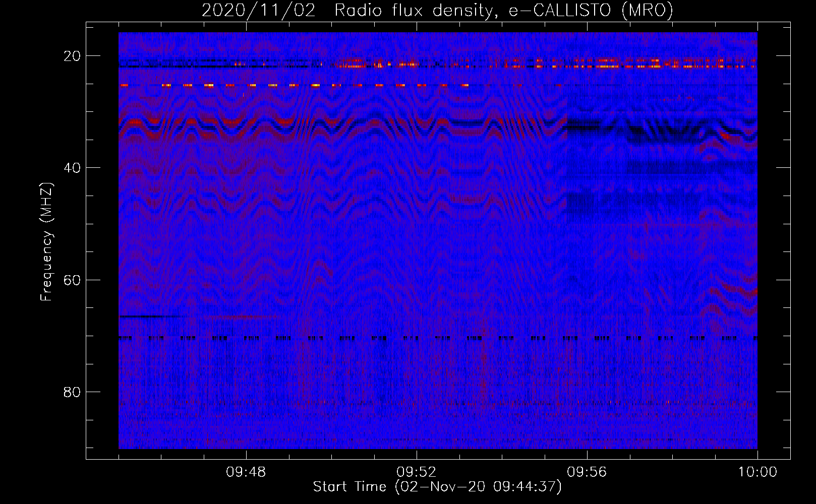The width and height of the screenshot is (816, 504).
Task: Click the 10:00 time tick label
Action: click(x=757, y=472)
